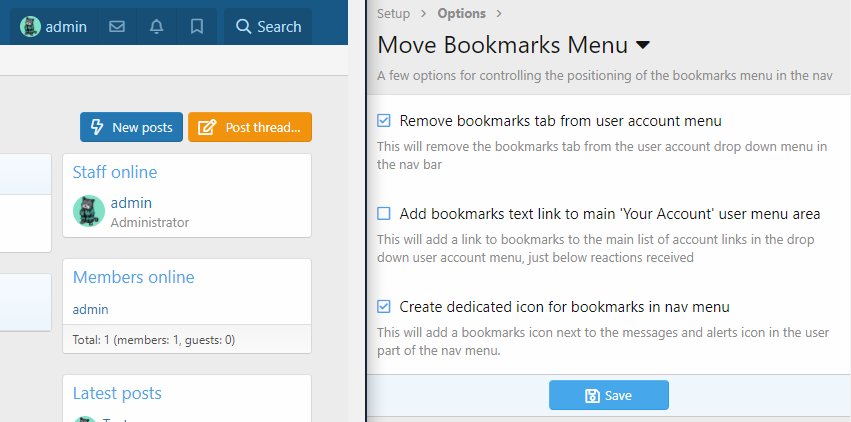The image size is (851, 422).
Task: Open the Staff online heading link
Action: point(114,172)
